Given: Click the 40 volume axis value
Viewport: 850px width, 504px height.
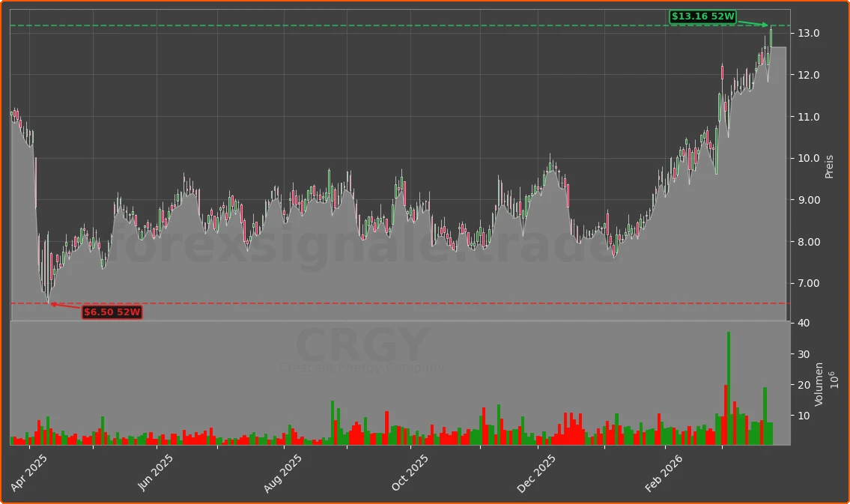Looking at the screenshot, I should click(x=804, y=323).
